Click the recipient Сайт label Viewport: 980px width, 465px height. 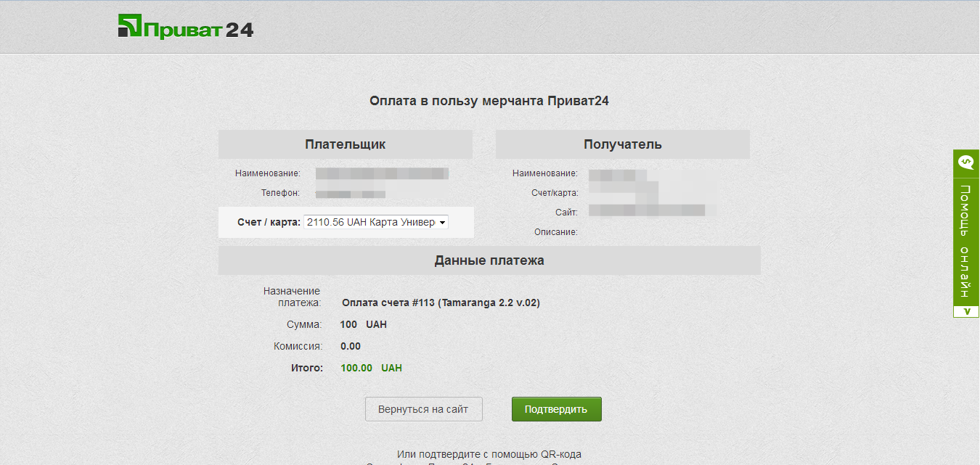(567, 213)
